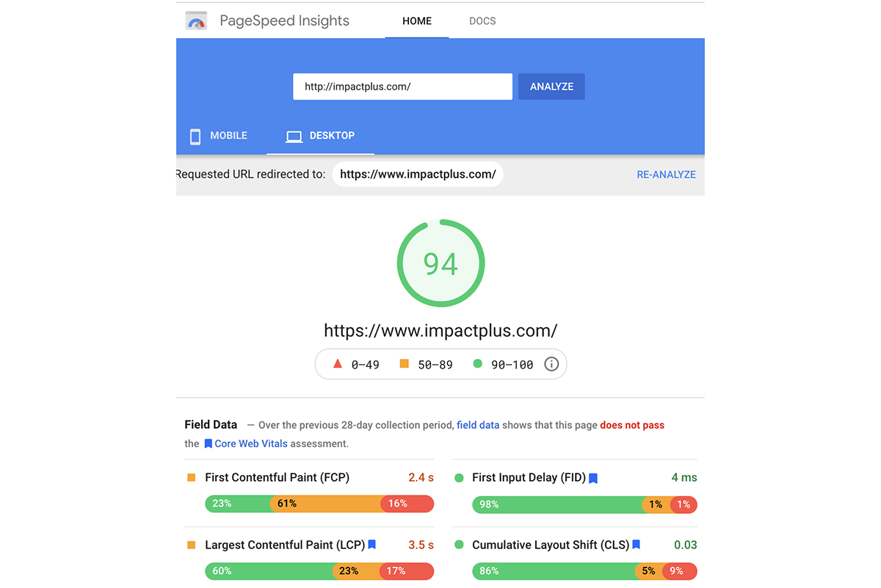881x588 pixels.
Task: Click the First Contentful Paint (FCP) label
Action: pyautogui.click(x=278, y=477)
